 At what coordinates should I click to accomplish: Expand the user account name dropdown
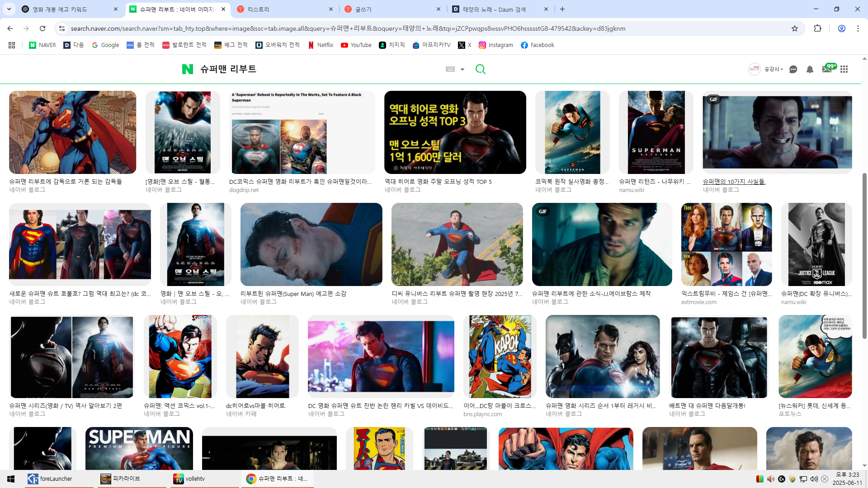tap(774, 69)
